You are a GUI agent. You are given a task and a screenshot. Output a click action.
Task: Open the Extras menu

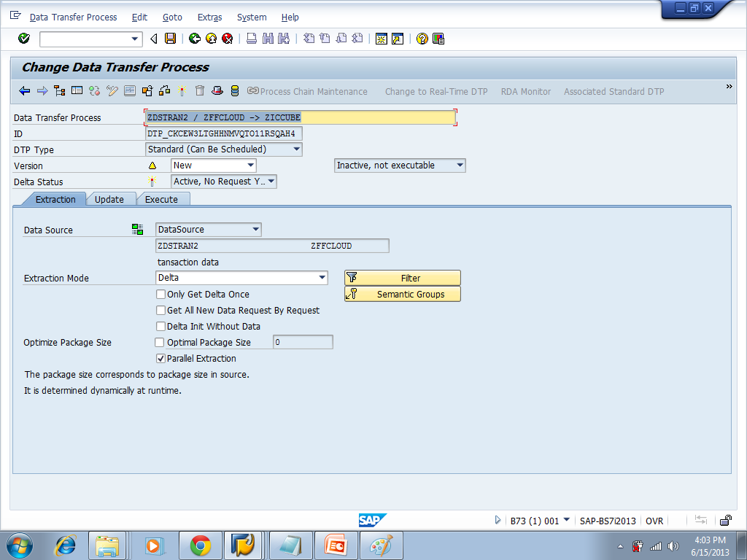point(209,17)
